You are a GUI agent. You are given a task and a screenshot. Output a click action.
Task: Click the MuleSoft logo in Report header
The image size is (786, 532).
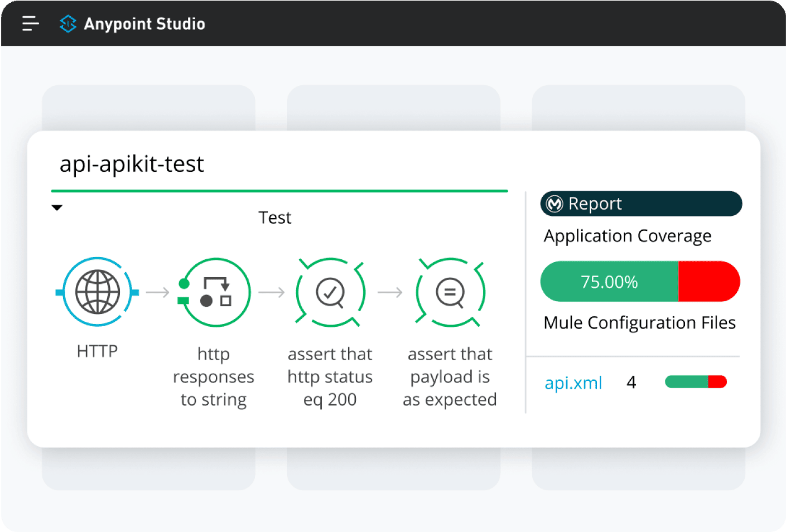[554, 204]
